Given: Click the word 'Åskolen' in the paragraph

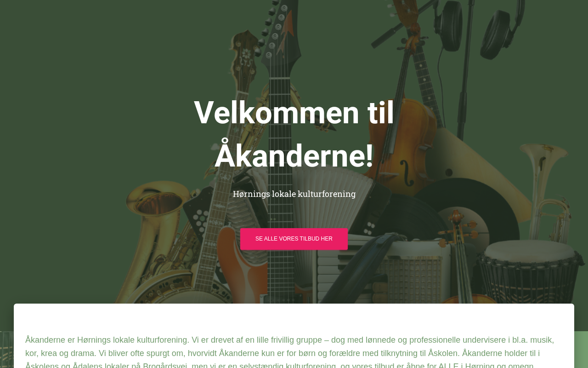Looking at the screenshot, I should tap(443, 353).
